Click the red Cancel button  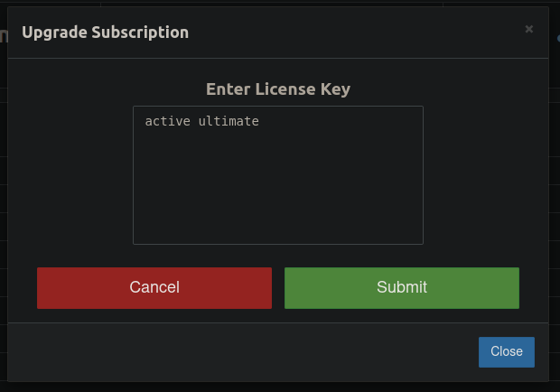tap(154, 288)
